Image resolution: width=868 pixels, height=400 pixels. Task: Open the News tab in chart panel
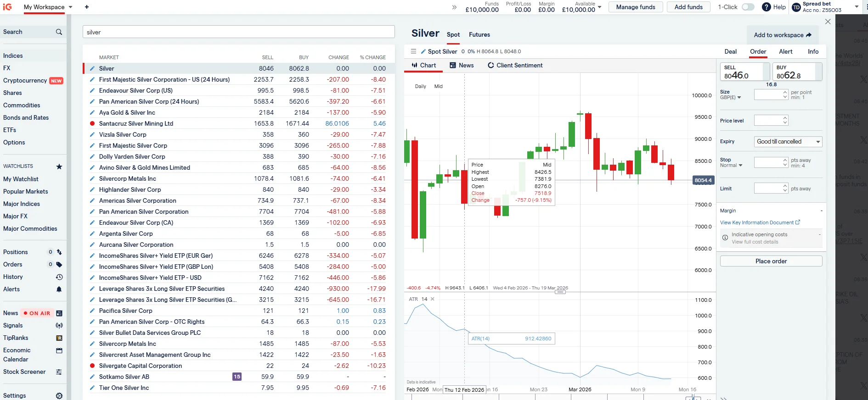462,65
